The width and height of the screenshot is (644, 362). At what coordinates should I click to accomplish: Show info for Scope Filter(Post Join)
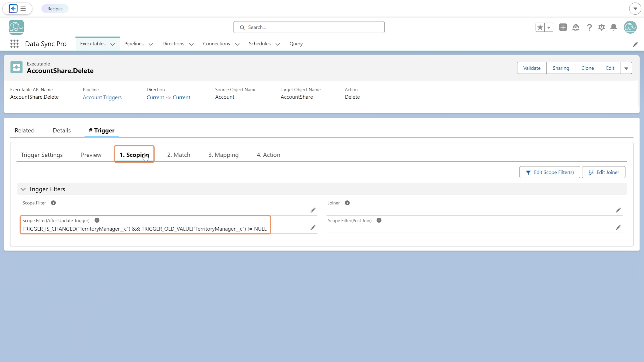[x=379, y=220]
